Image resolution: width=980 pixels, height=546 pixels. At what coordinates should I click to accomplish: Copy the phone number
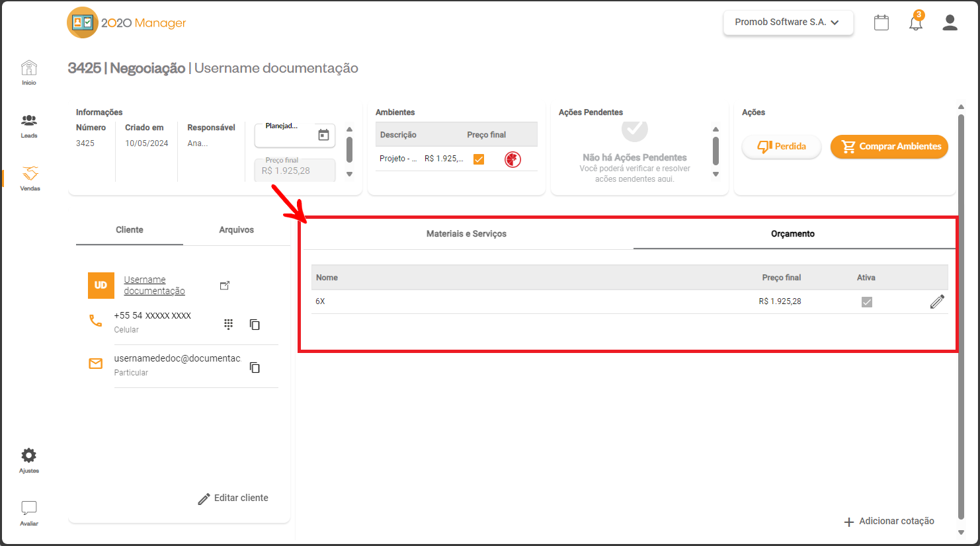255,325
